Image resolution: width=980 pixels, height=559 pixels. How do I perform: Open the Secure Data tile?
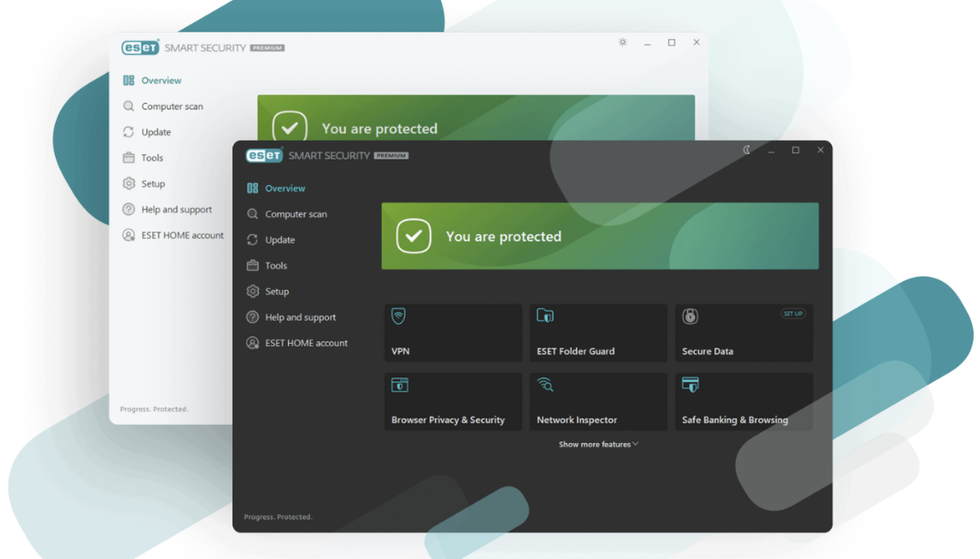744,333
